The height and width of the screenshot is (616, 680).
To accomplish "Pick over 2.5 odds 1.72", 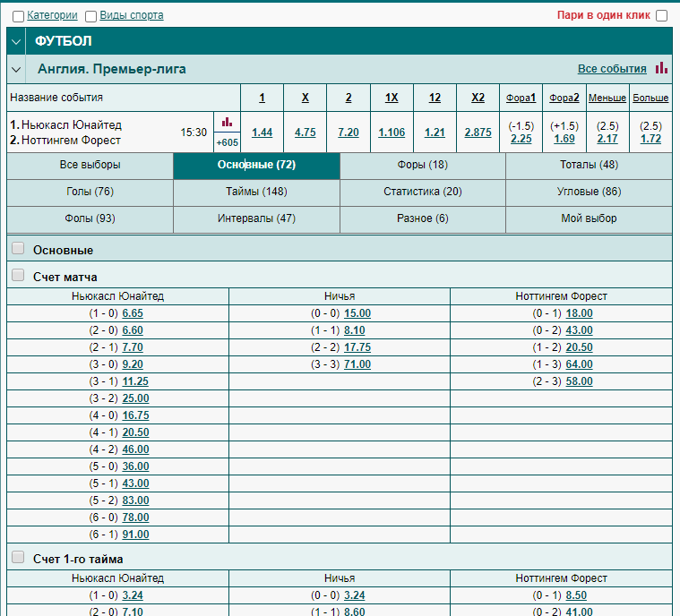I will tap(650, 139).
